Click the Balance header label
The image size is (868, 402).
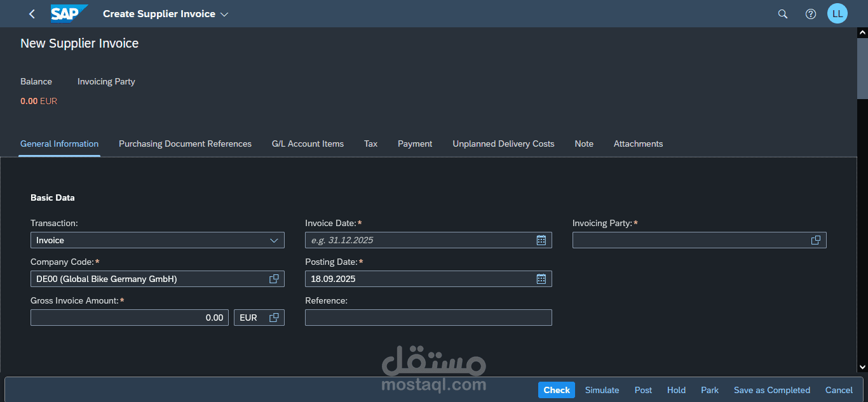(x=36, y=81)
